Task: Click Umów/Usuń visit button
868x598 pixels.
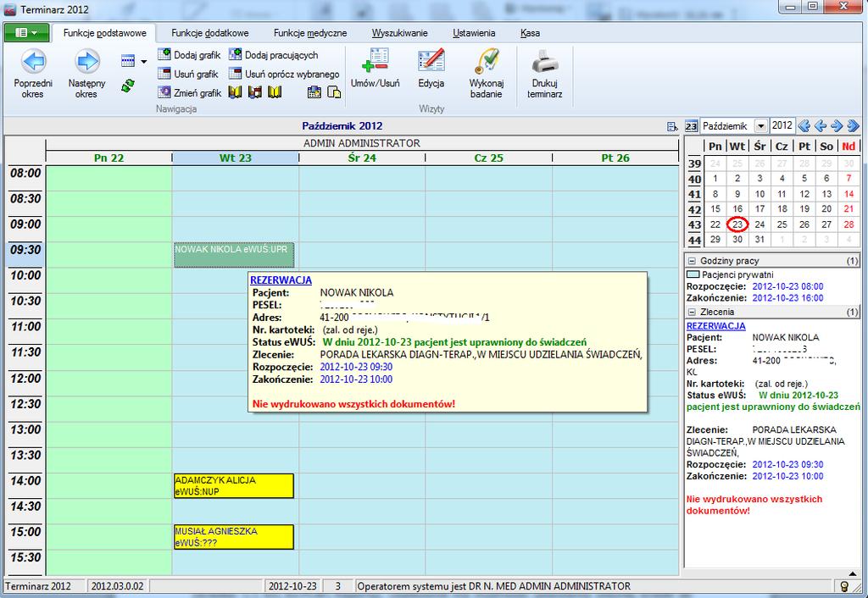Action: point(375,68)
